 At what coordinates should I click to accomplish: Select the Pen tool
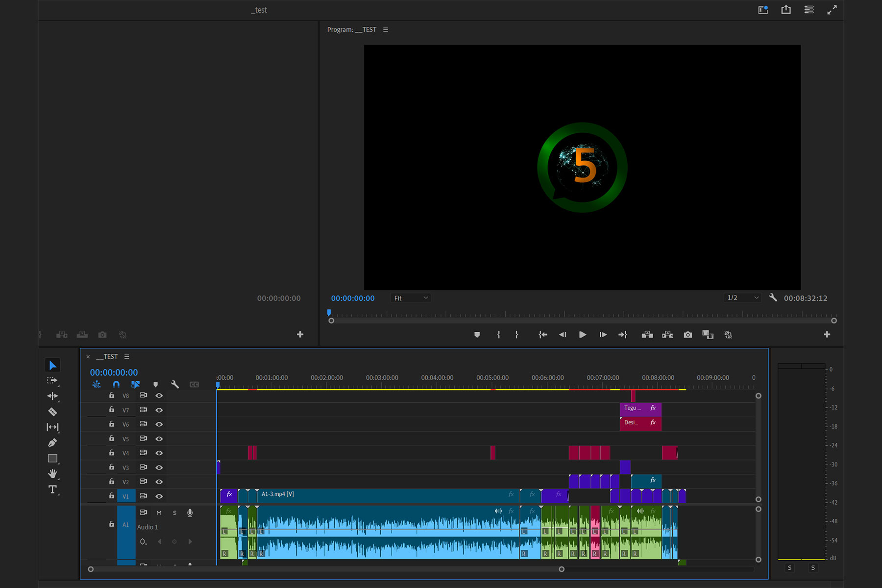[x=52, y=443]
